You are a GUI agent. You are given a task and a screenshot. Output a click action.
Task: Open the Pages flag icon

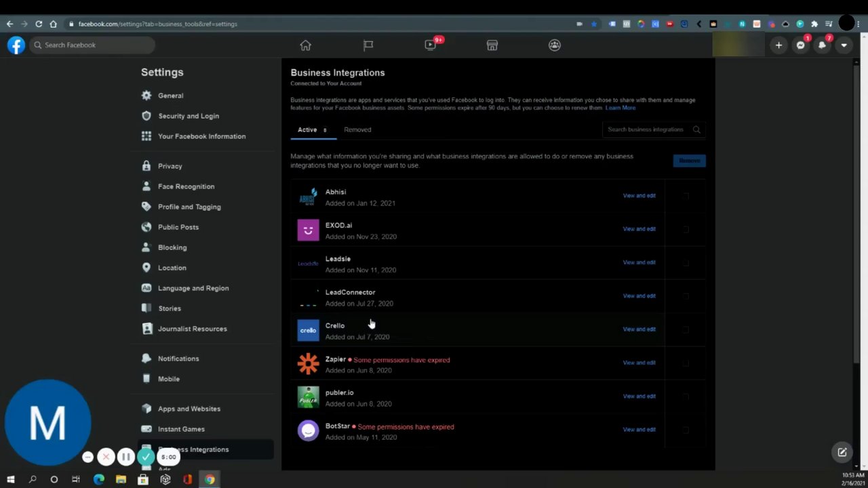(x=368, y=45)
